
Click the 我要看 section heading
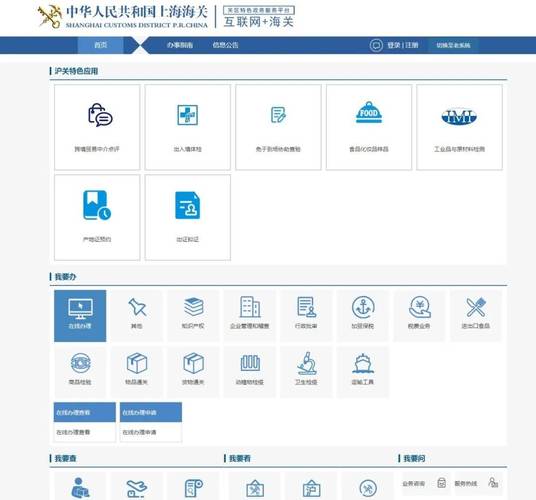click(240, 458)
